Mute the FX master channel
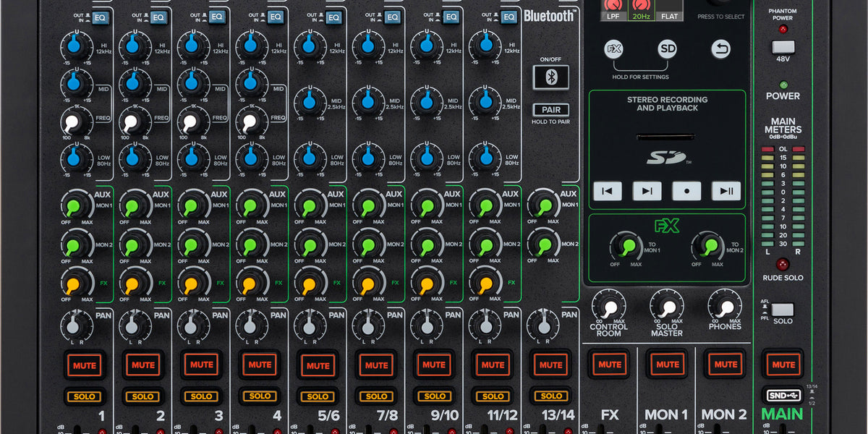868x434 pixels. click(x=610, y=365)
